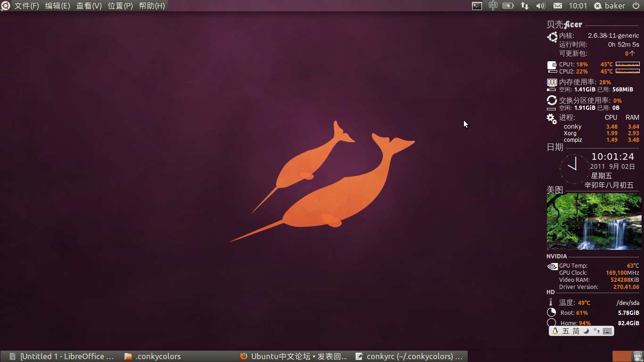The width and height of the screenshot is (644, 362).
Task: Click the lunar date 辛卯年八月初五
Action: 609,185
